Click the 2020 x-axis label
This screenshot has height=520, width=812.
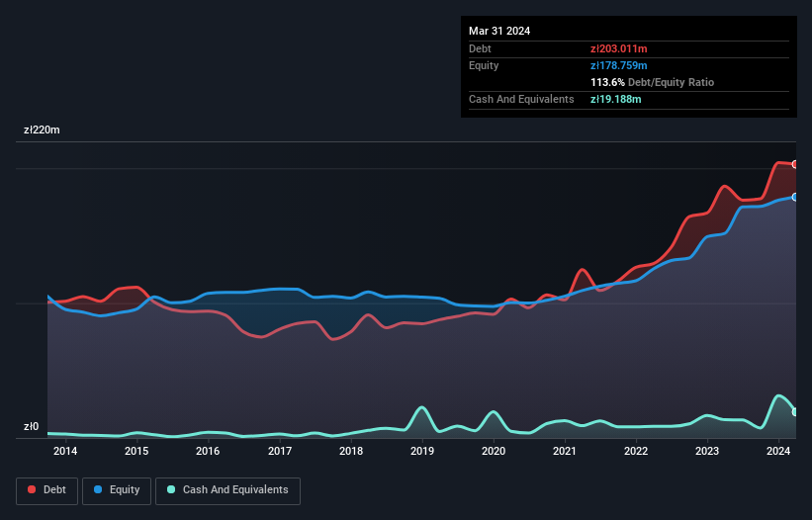[494, 451]
